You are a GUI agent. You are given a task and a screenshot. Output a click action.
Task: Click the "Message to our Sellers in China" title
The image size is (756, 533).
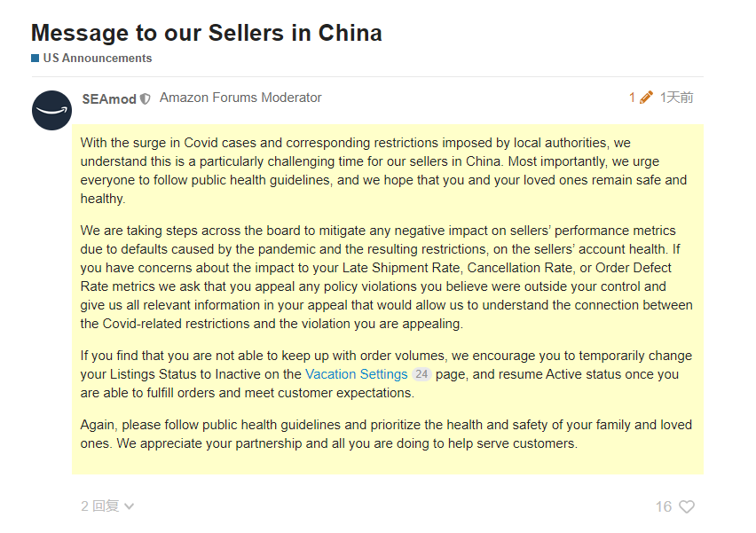pyautogui.click(x=206, y=33)
